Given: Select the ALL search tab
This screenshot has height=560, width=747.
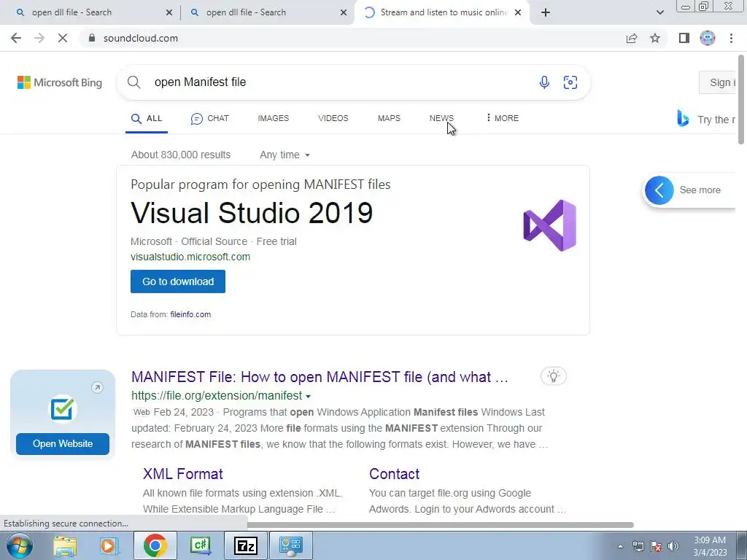Looking at the screenshot, I should click(147, 118).
